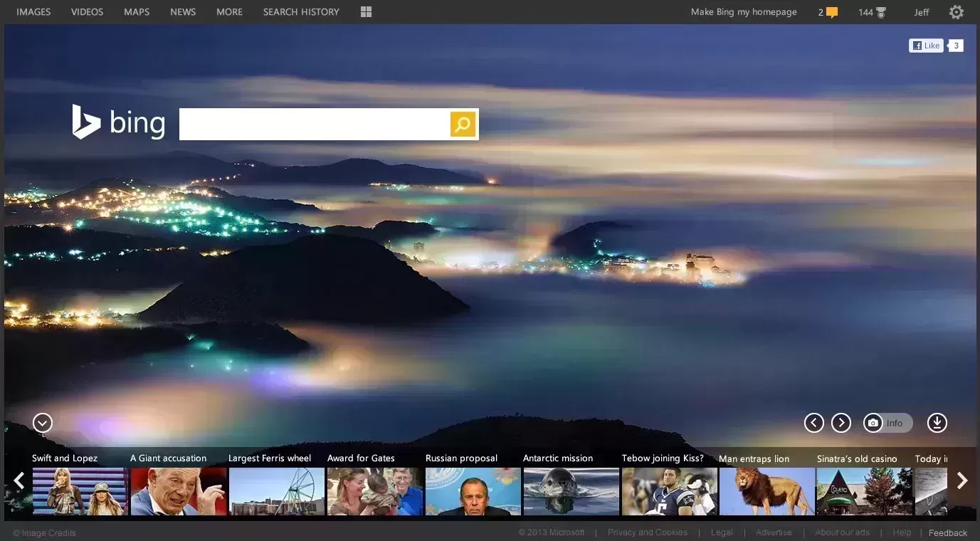Viewport: 980px width, 541px height.
Task: Check Bing Rewards trophy showing 144 credits
Action: click(x=871, y=11)
